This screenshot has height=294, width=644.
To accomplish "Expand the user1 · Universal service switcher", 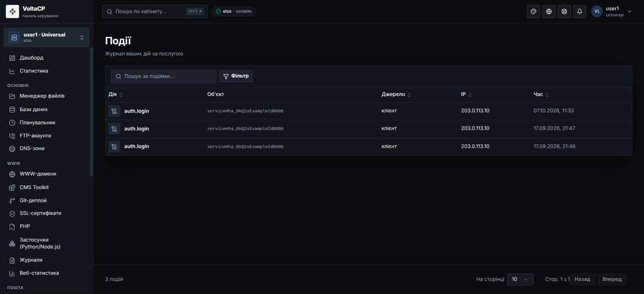I will point(46,37).
